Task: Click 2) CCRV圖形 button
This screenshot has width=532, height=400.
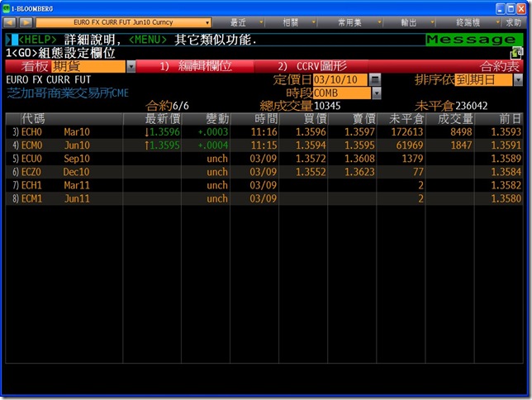Action: pyautogui.click(x=312, y=66)
